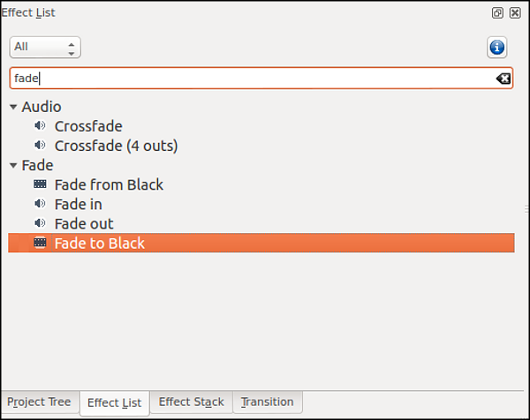Viewport: 530px width, 420px height.
Task: Select the Fade from Black effect
Action: point(109,184)
